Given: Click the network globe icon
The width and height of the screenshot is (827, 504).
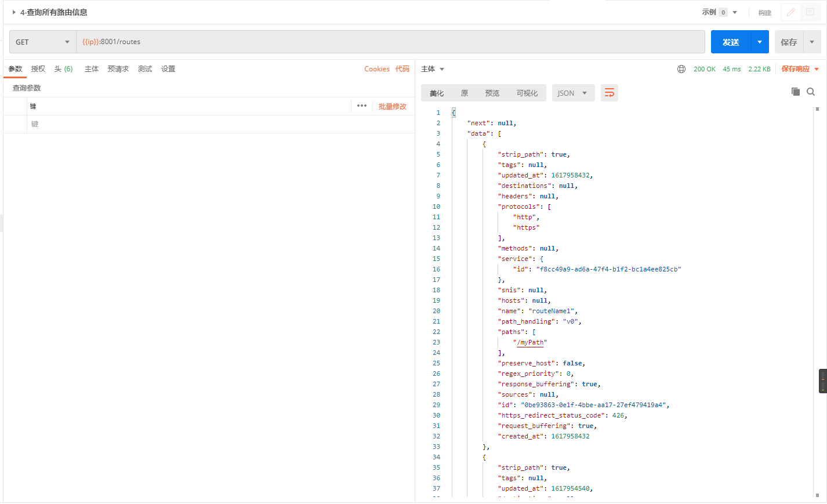Looking at the screenshot, I should pyautogui.click(x=681, y=69).
